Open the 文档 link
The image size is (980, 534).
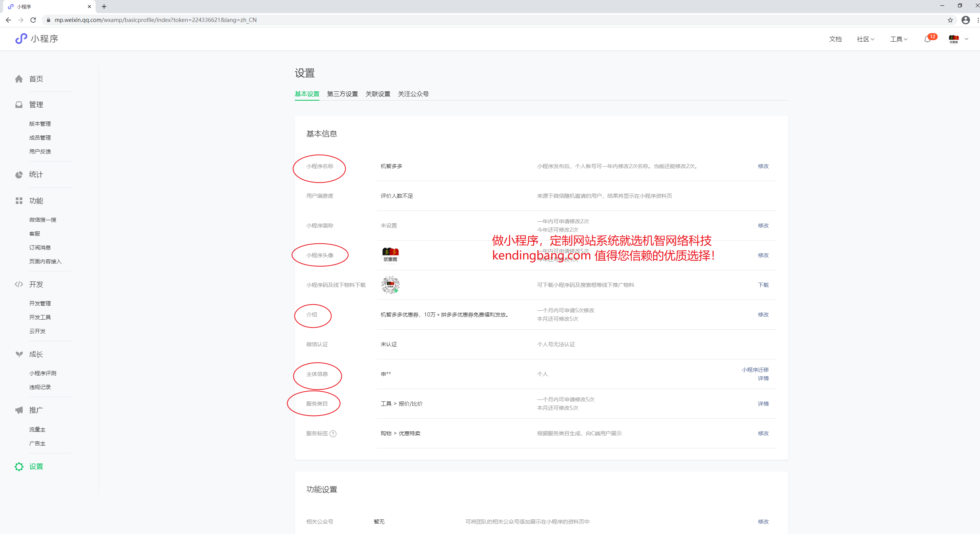click(x=835, y=39)
